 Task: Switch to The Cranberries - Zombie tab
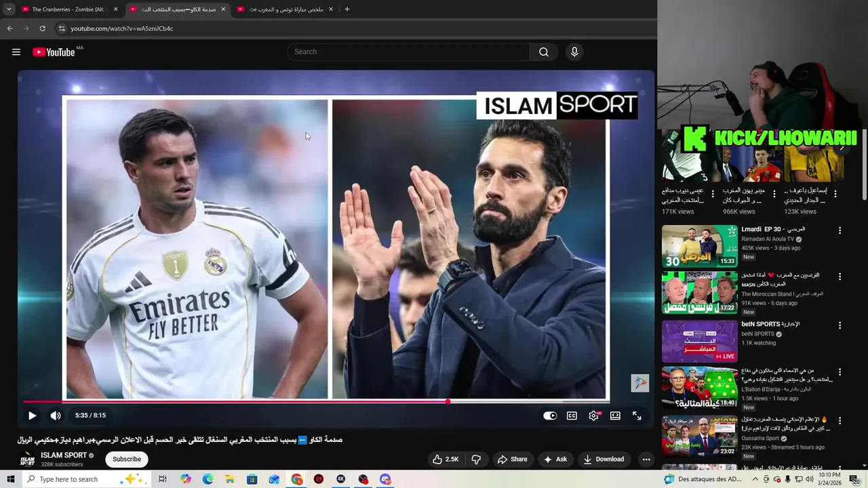click(68, 9)
